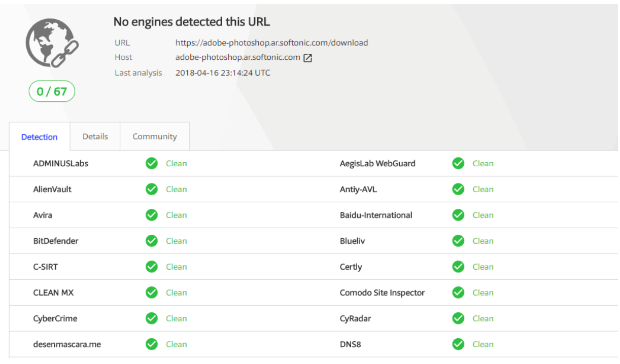The width and height of the screenshot is (620, 364).
Task: Click the Clean result for C-SIRT
Action: pyautogui.click(x=177, y=267)
